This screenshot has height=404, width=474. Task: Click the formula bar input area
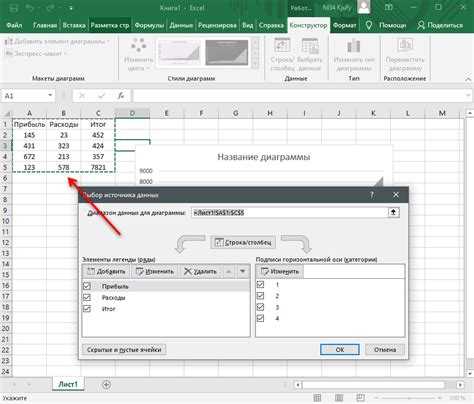pos(298,96)
